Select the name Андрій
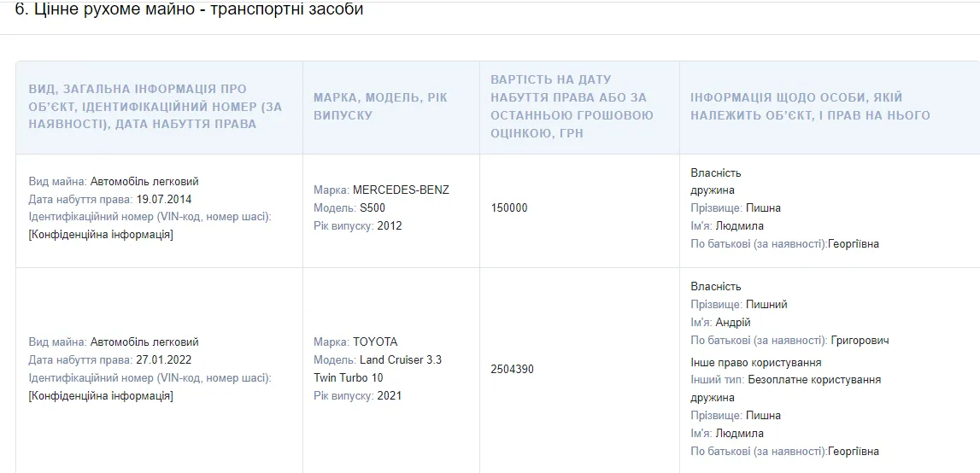This screenshot has width=980, height=473. [732, 323]
